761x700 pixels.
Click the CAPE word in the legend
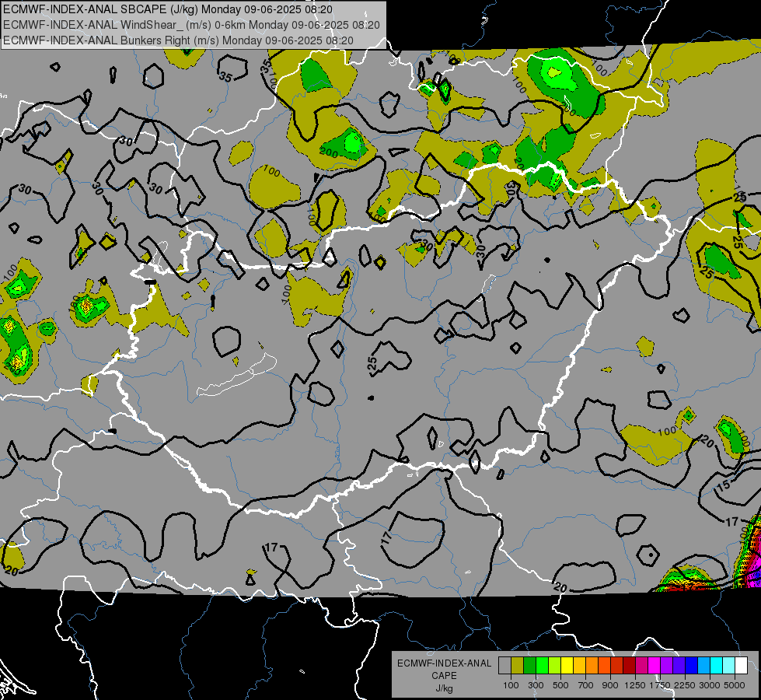(x=444, y=675)
